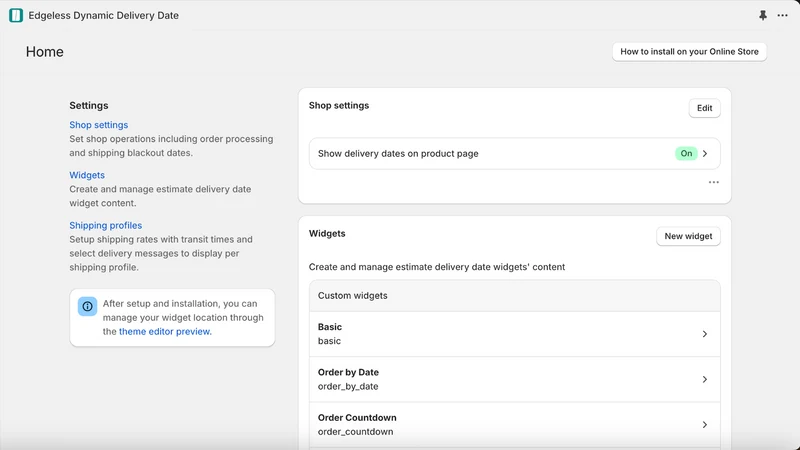Toggle the green On badge for delivery dates

[686, 153]
